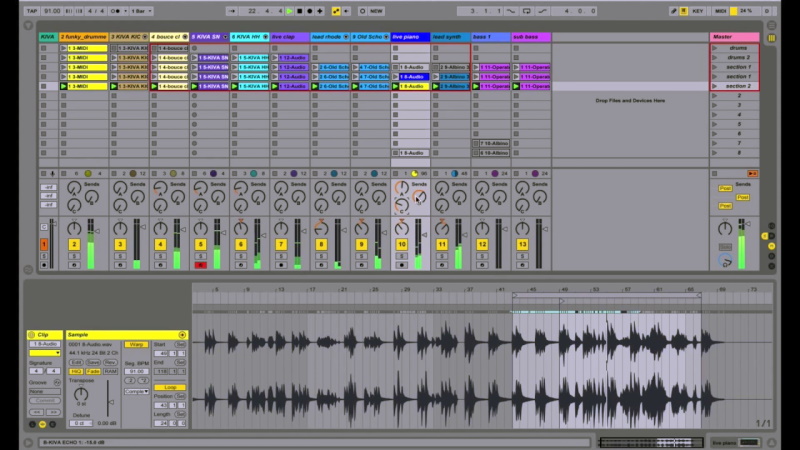The image size is (800, 450).
Task: Solo the track numbered 6
Action: click(x=241, y=256)
